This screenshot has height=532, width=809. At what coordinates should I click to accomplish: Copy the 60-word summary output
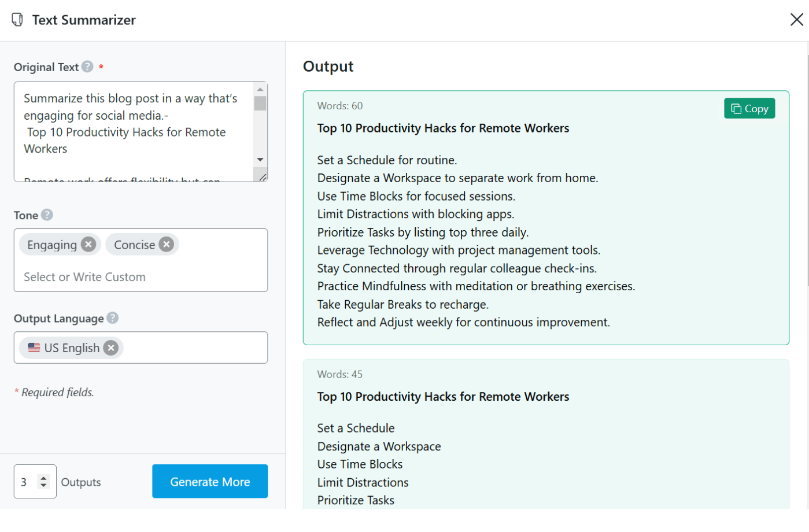[x=749, y=108]
